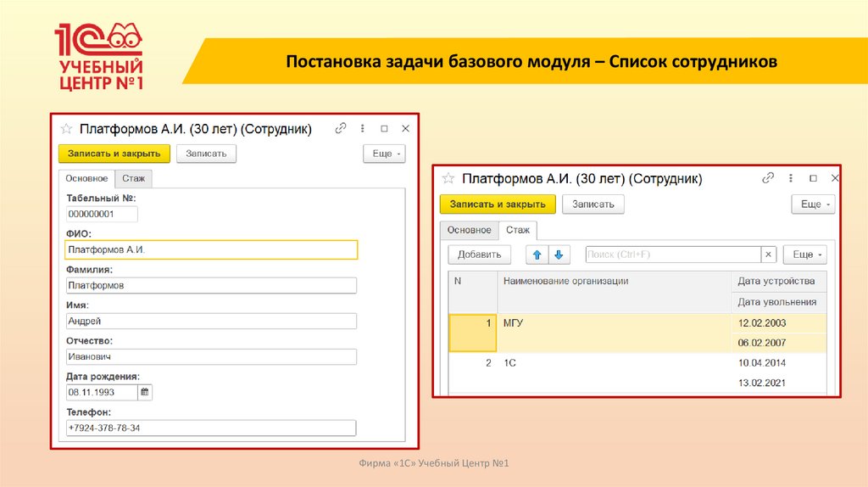Close the left employee window
The height and width of the screenshot is (487, 868).
coord(406,128)
